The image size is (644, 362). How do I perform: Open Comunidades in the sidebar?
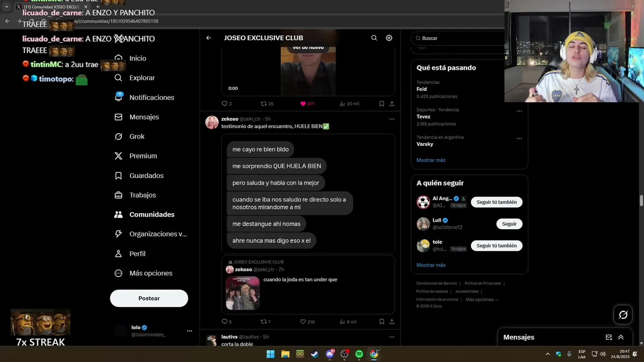pos(145,215)
